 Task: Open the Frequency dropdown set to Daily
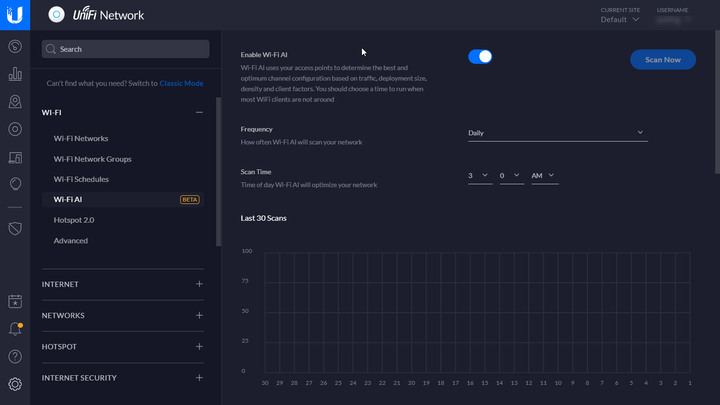coord(557,133)
